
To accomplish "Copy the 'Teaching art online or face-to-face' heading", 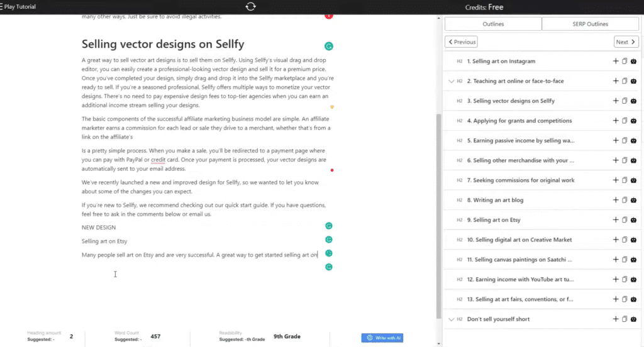I will [625, 81].
